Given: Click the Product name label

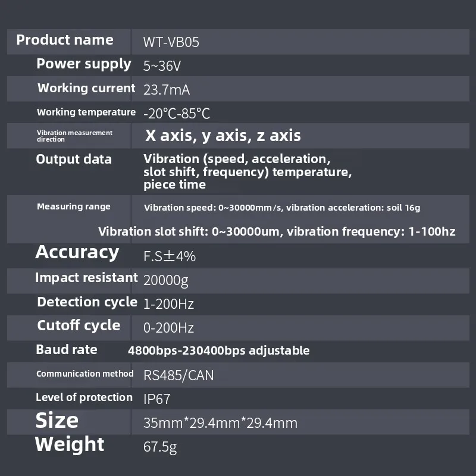Looking at the screenshot, I should [x=65, y=40].
